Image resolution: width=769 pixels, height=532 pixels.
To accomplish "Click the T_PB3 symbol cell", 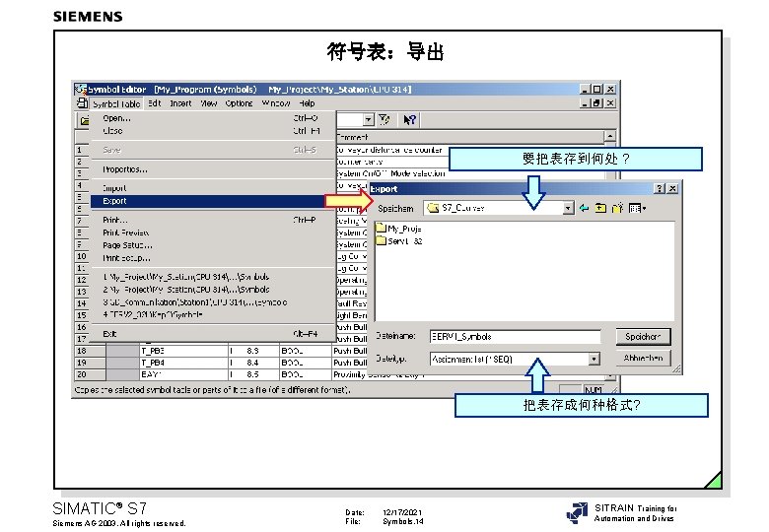I will (x=184, y=351).
